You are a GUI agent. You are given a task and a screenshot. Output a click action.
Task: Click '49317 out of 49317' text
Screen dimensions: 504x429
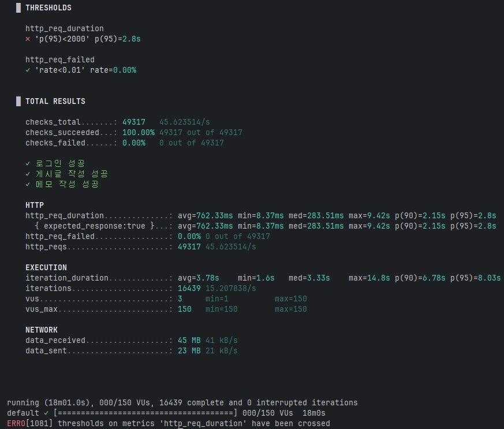coord(201,132)
